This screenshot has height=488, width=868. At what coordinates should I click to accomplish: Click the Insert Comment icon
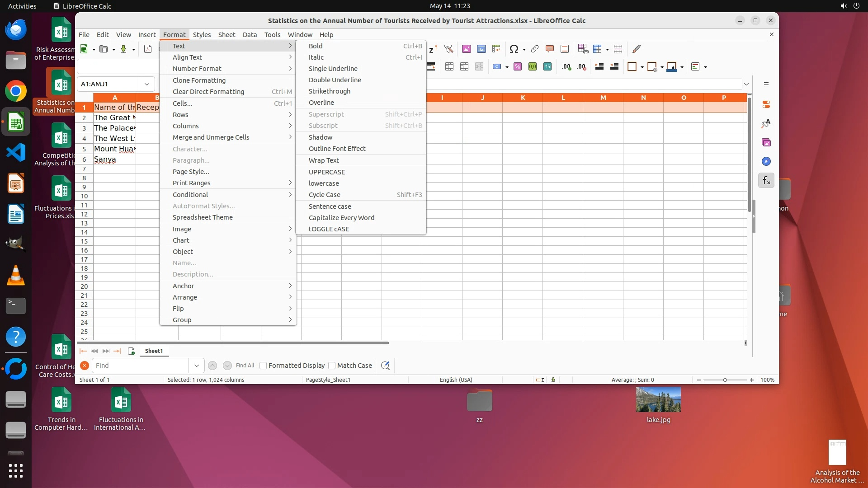click(550, 49)
